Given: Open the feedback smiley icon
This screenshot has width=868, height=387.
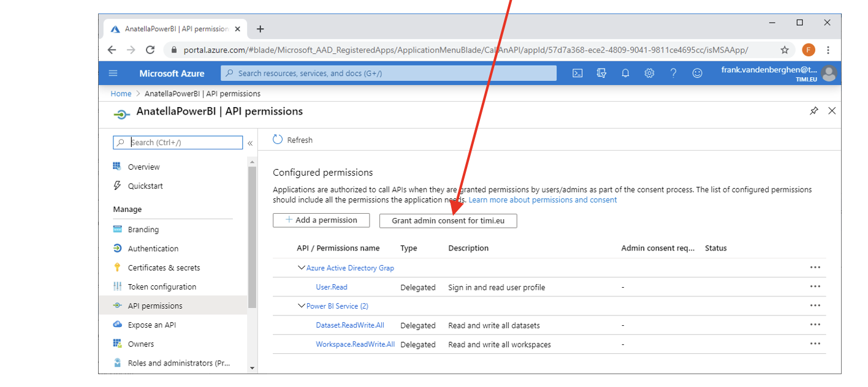Looking at the screenshot, I should tap(697, 73).
